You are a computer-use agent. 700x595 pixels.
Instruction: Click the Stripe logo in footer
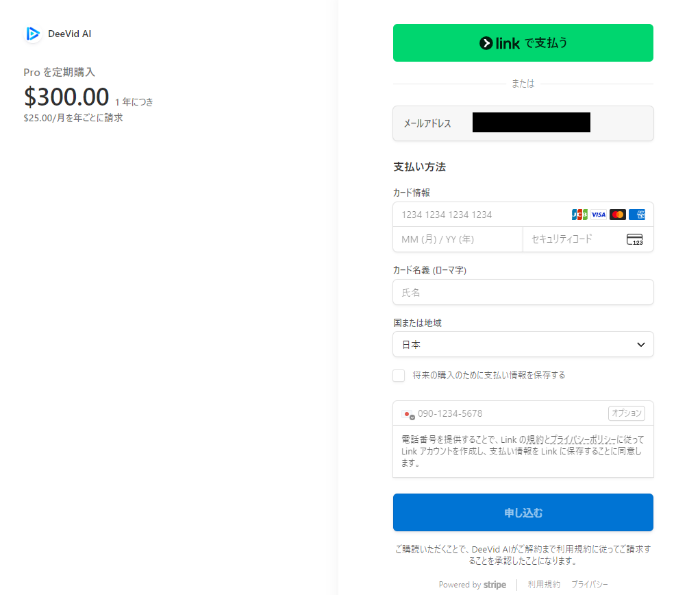coord(495,585)
